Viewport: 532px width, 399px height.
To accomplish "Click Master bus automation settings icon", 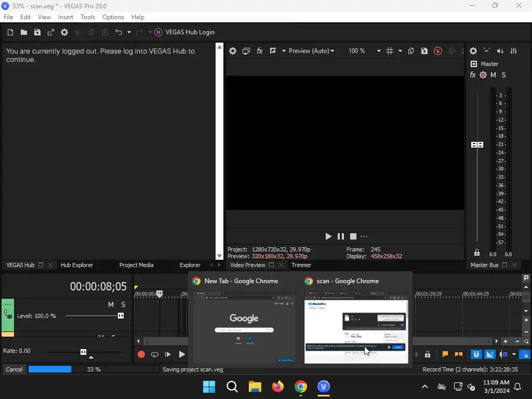I will (483, 75).
